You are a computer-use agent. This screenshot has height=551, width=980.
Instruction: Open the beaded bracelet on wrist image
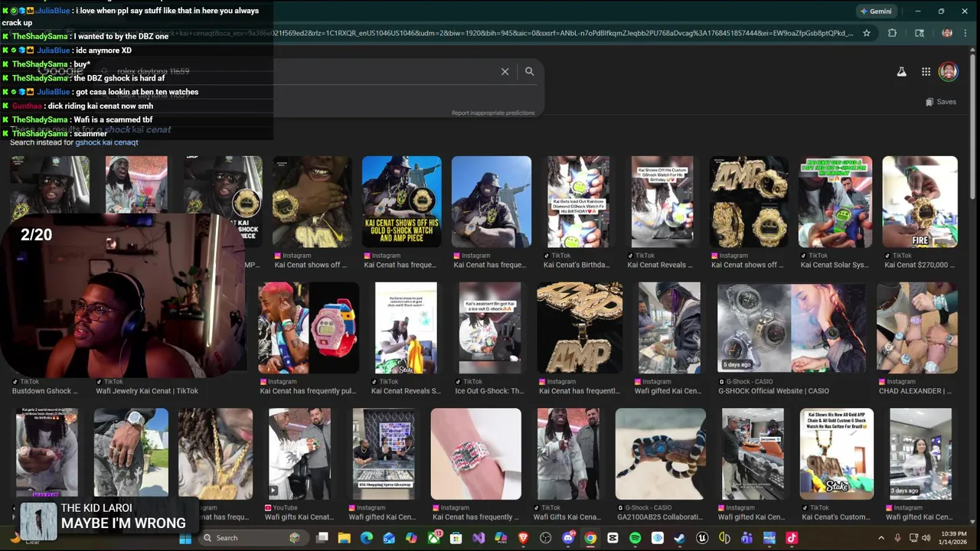coord(476,454)
